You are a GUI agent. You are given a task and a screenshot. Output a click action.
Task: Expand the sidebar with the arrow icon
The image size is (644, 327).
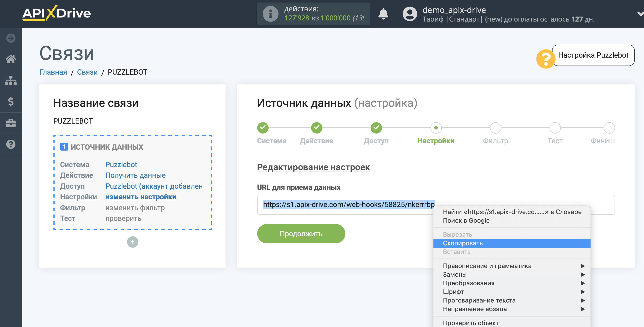[11, 38]
